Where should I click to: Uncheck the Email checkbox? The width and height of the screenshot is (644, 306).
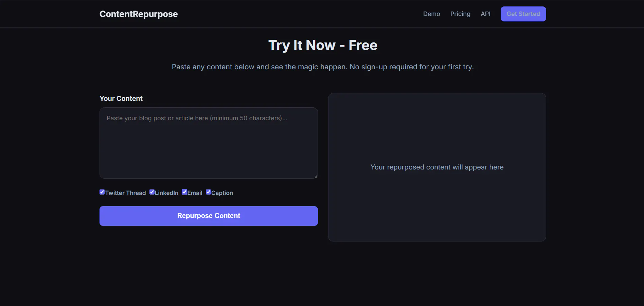point(184,192)
